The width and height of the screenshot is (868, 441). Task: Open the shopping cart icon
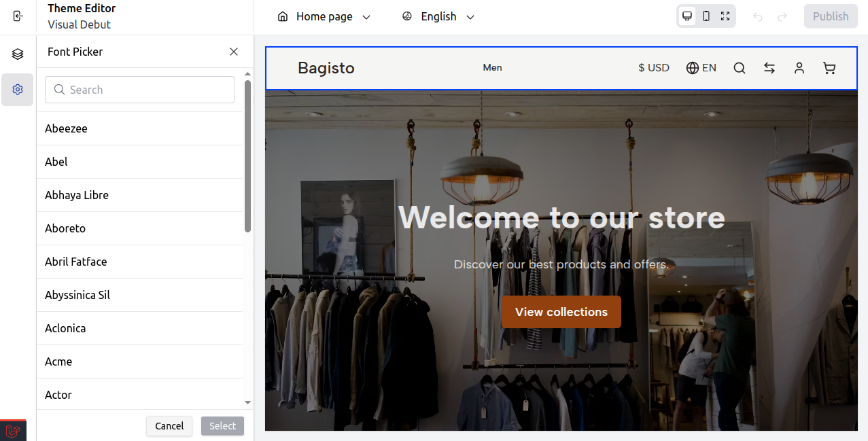(x=829, y=68)
